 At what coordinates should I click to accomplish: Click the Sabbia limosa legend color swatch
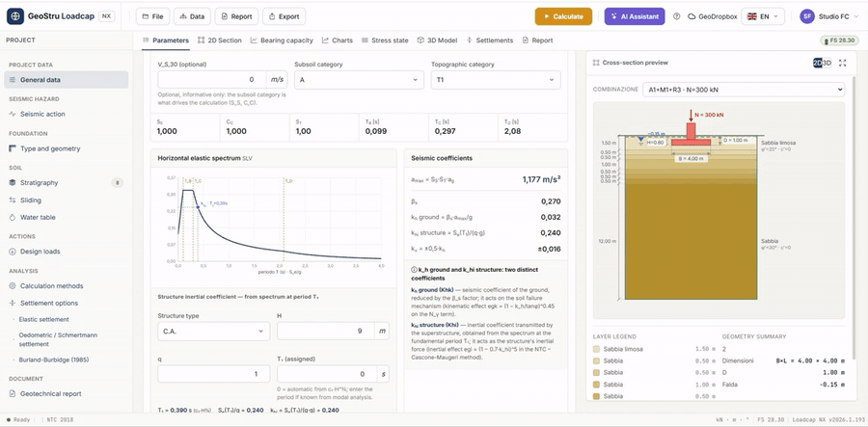pos(596,349)
